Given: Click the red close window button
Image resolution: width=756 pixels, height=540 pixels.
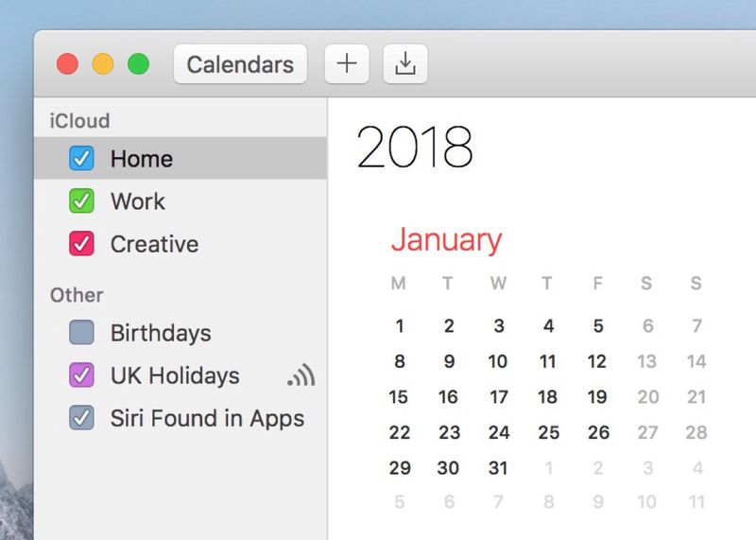Looking at the screenshot, I should pos(67,64).
